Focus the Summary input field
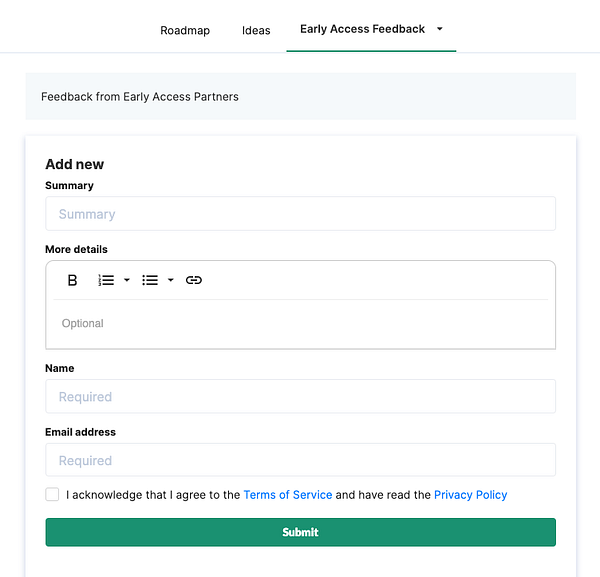The height and width of the screenshot is (577, 600). 300,214
